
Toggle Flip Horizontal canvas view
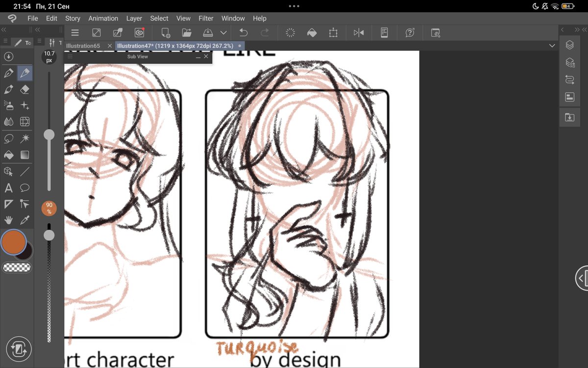359,33
